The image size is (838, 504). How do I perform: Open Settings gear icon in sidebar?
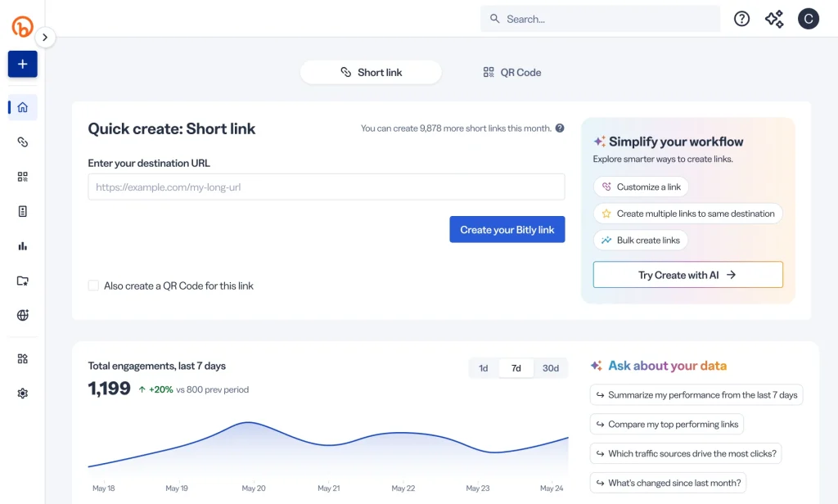[x=22, y=394]
